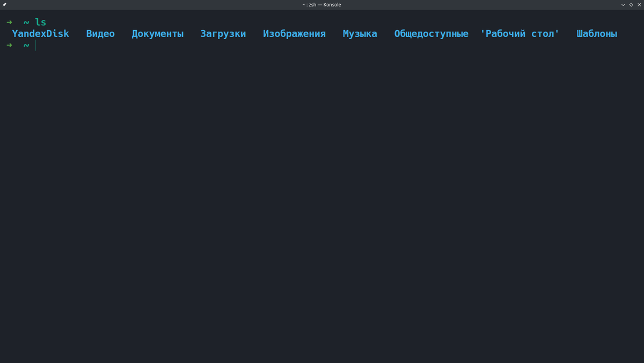Screen dimensions: 644x363
Task: Click the blinking terminal cursor
Action: click(35, 45)
